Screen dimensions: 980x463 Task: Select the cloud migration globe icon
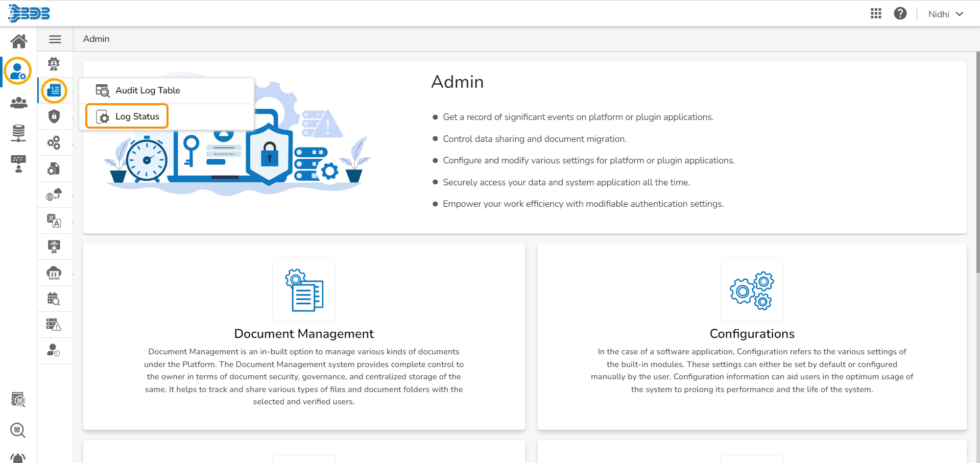pos(55,194)
